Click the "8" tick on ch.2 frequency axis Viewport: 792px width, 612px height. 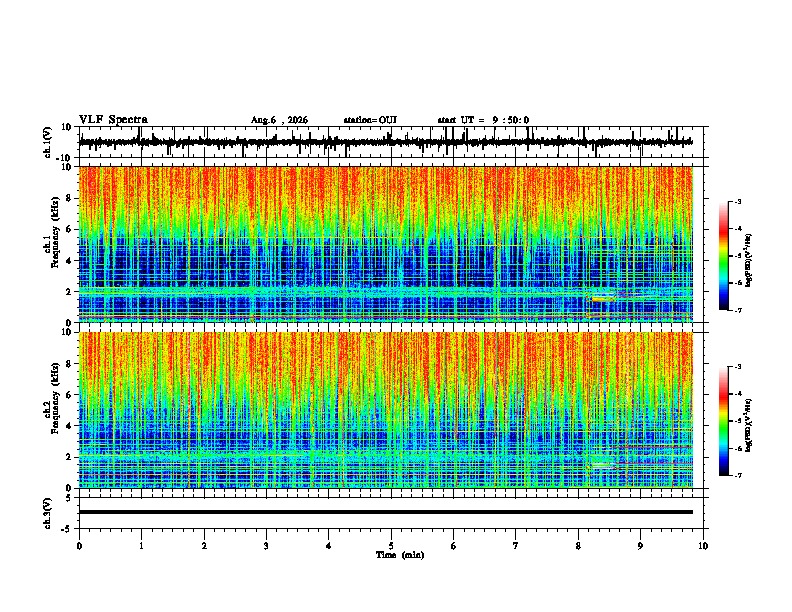69,364
